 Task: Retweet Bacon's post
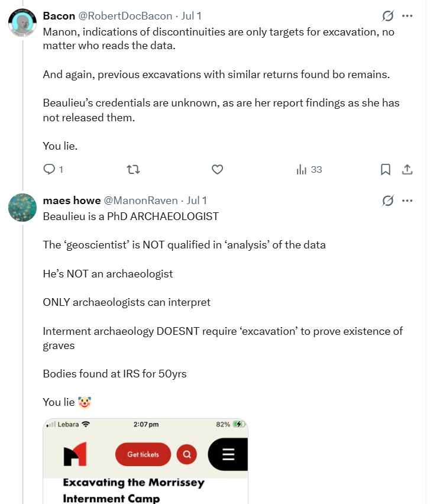click(133, 169)
